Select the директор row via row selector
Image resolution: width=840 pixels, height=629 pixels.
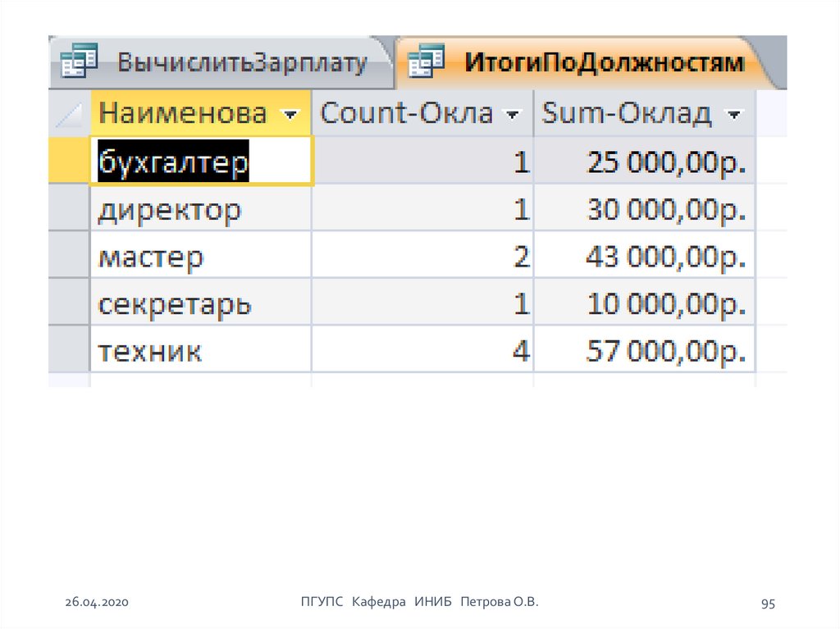69,209
